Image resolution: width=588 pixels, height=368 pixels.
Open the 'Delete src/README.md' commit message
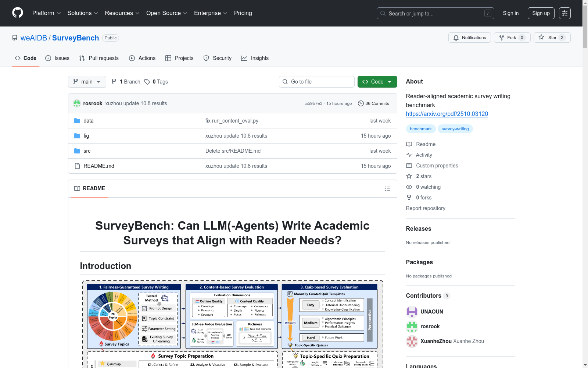(233, 151)
